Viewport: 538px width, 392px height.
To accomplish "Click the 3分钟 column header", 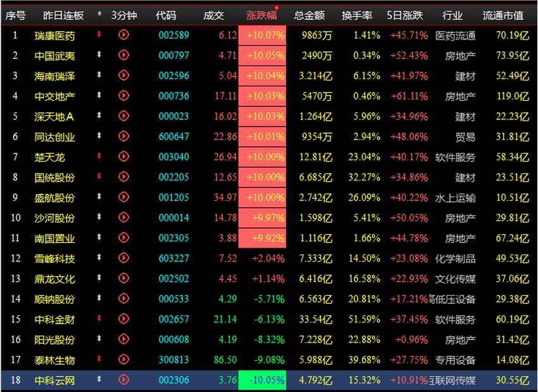I will tap(124, 15).
